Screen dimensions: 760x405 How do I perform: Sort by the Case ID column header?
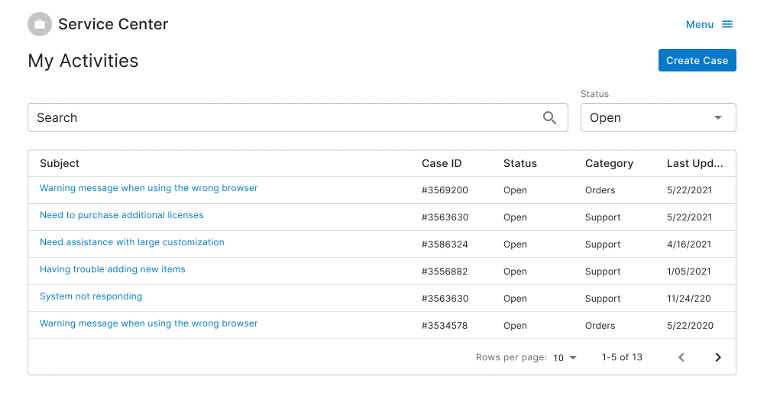(x=441, y=163)
